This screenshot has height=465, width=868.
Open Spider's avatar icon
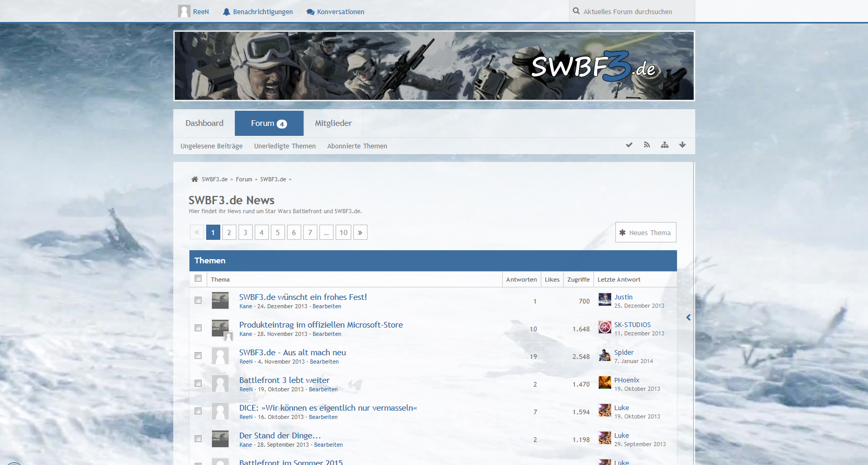605,355
